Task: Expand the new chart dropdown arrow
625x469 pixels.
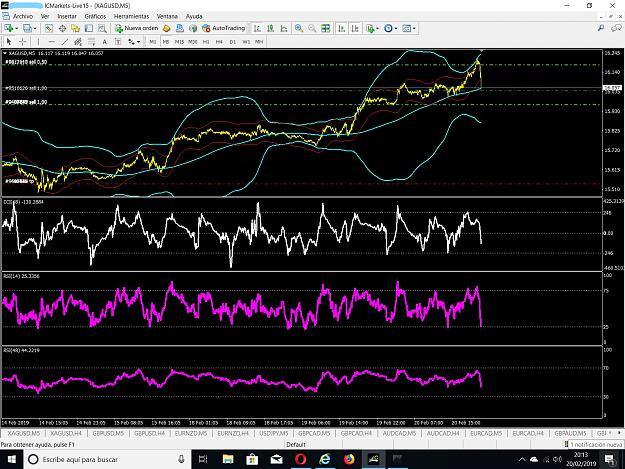Action: 16,28
